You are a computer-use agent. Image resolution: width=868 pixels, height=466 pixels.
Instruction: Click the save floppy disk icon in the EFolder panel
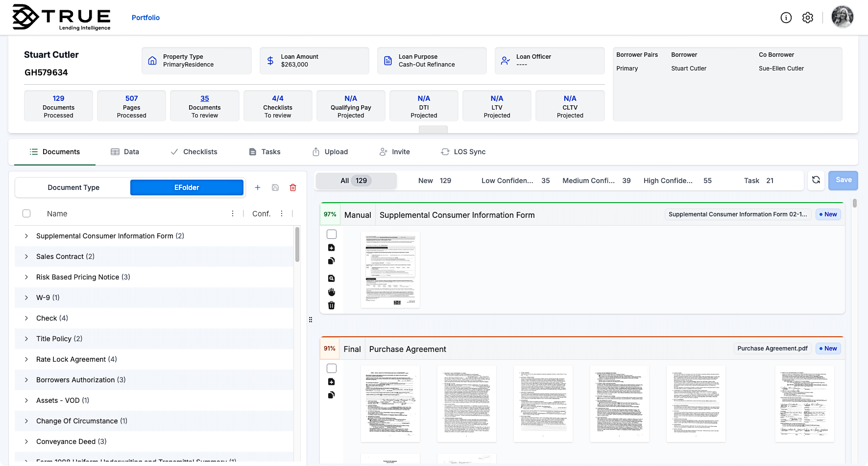[x=275, y=187]
